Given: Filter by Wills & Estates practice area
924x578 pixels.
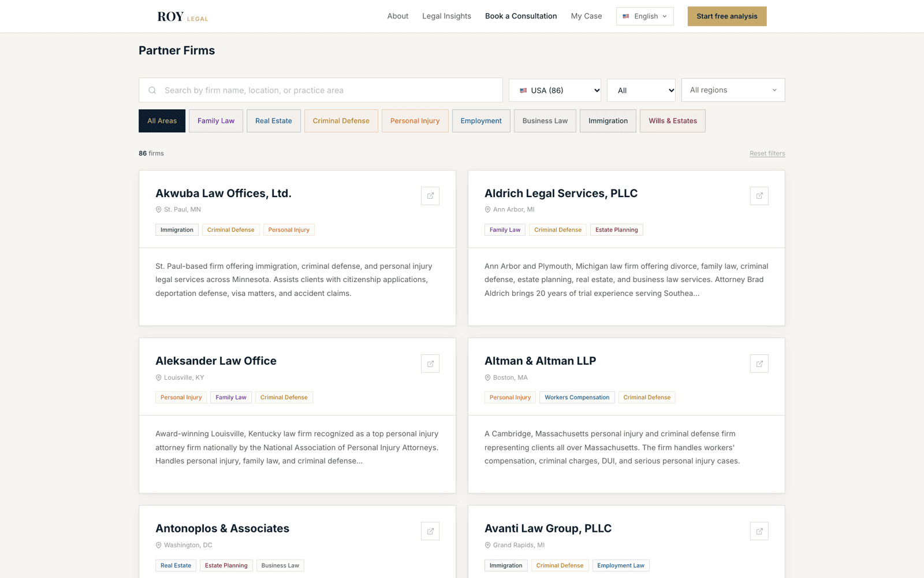Looking at the screenshot, I should point(673,121).
